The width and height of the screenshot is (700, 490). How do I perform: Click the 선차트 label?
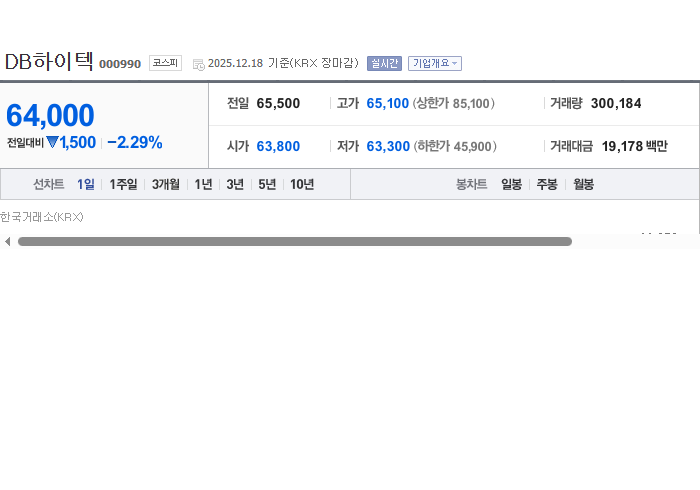click(x=49, y=184)
